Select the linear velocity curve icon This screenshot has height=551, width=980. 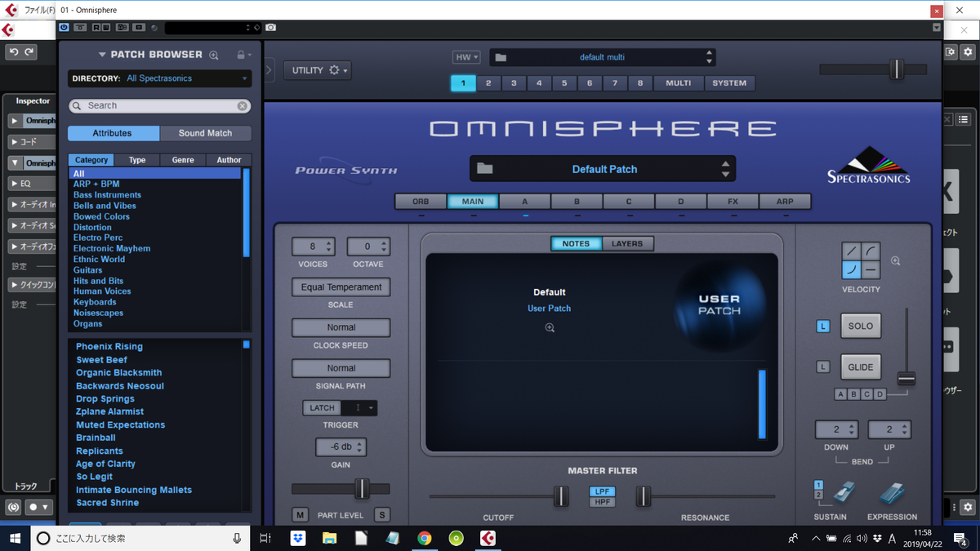[852, 251]
